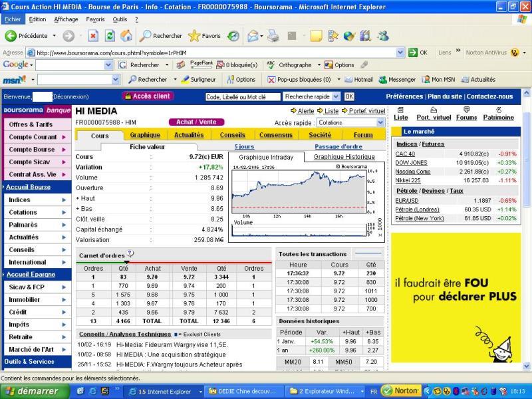Viewport: 532px width, 399px height.
Task: Click 'Pop-ups bloquées (0)' on the MSN toolbar
Action: coord(299,80)
